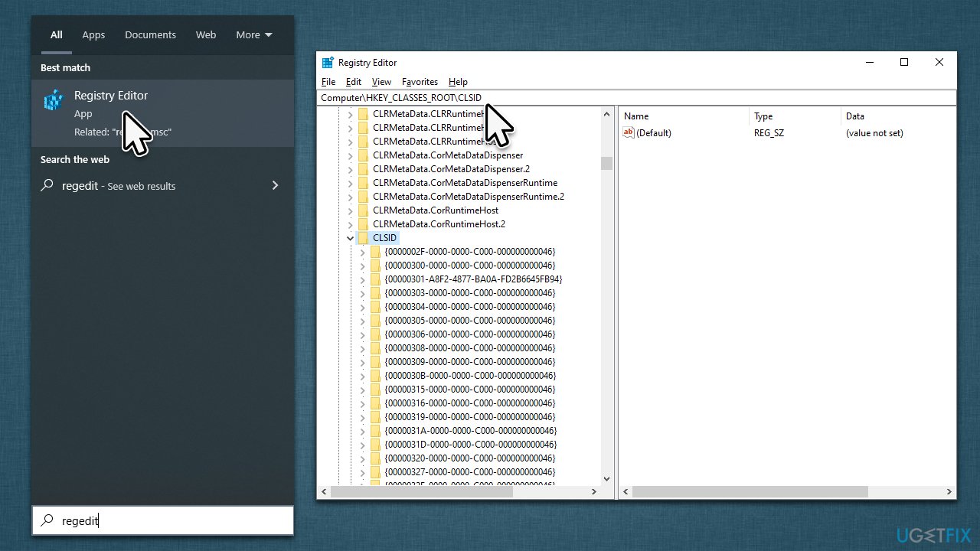Click the {00000301-A8F2-4877-BA0A-FD2B6645FB94} folder icon
Viewport: 980px width, 551px height.
click(375, 279)
